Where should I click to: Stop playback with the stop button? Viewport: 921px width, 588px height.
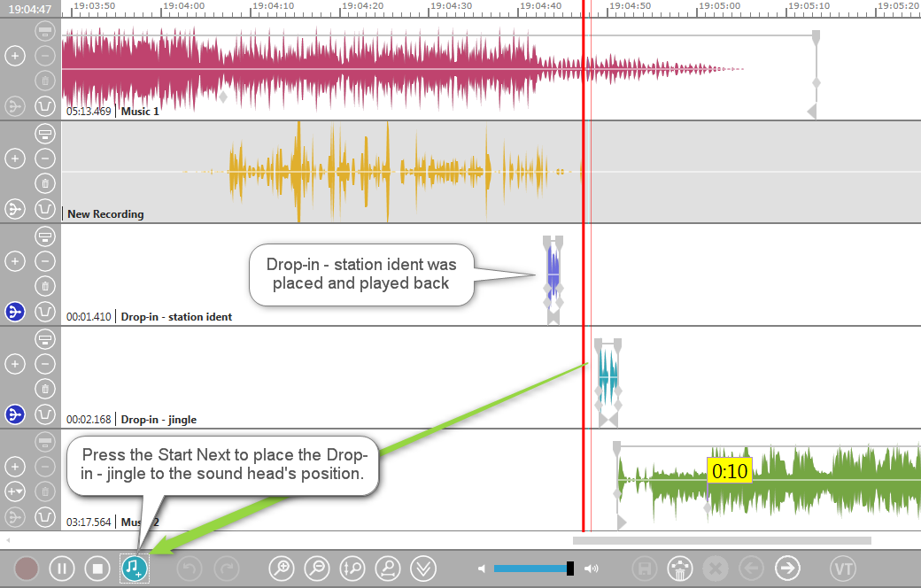[x=97, y=568]
